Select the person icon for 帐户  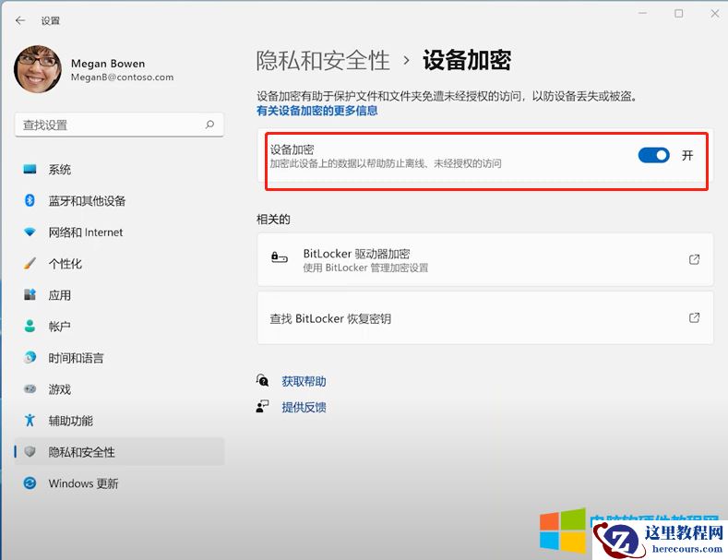[x=30, y=326]
